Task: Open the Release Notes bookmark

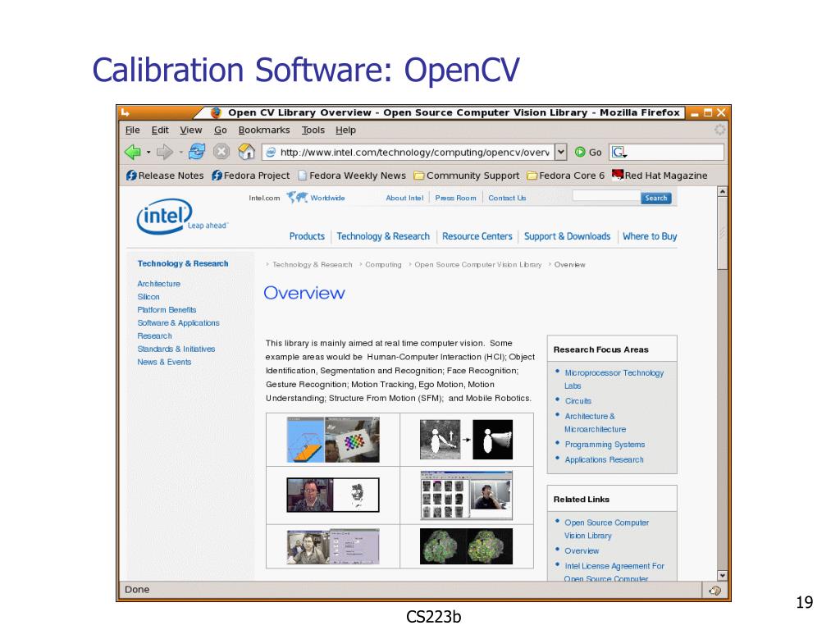Action: (165, 176)
